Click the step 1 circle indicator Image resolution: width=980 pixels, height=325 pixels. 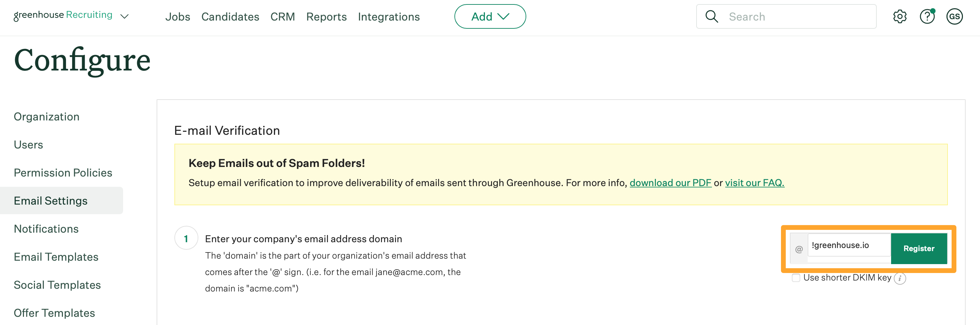(x=186, y=238)
